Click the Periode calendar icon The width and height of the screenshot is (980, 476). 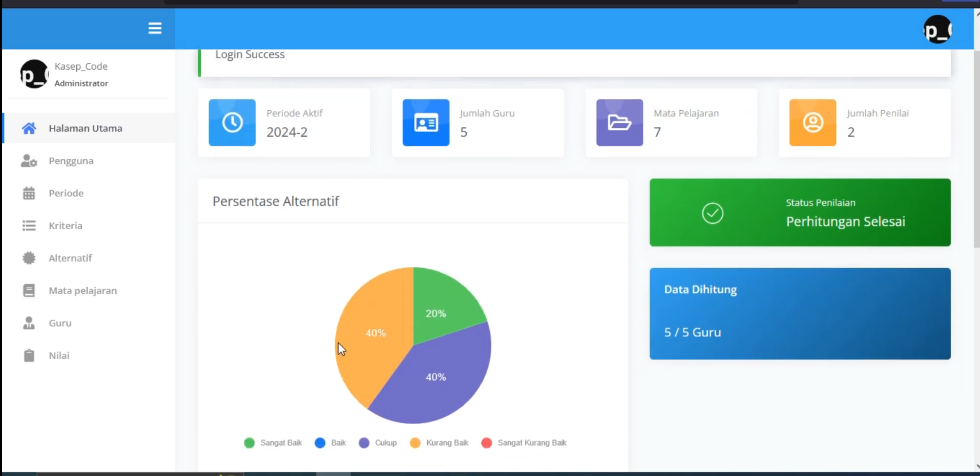(x=29, y=193)
